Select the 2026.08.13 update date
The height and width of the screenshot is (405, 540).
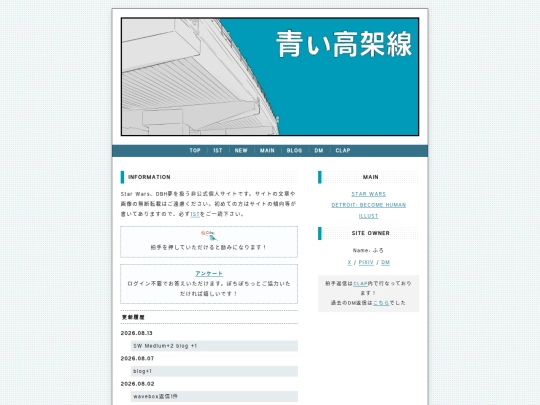pos(137,333)
